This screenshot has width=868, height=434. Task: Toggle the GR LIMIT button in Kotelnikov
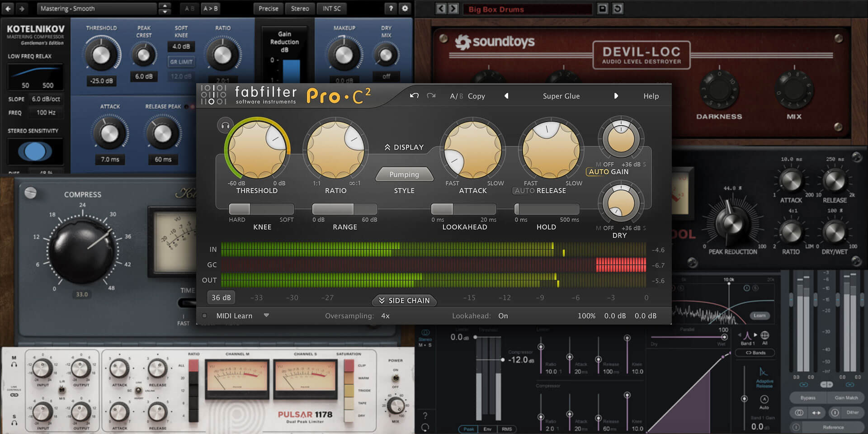coord(181,62)
